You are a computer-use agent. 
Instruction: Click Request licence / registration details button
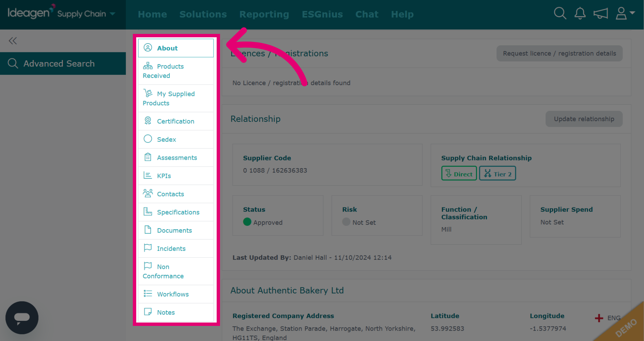pyautogui.click(x=559, y=53)
